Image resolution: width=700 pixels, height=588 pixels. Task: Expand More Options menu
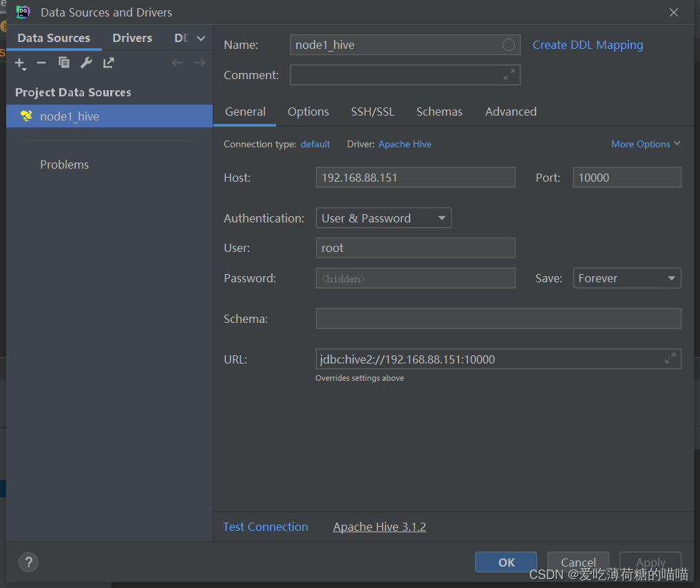pyautogui.click(x=646, y=144)
